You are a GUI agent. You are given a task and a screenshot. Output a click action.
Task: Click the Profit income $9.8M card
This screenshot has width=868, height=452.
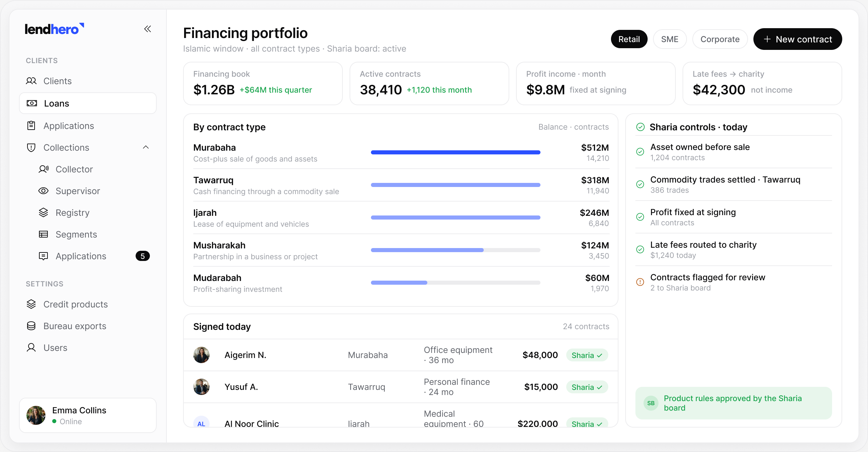point(596,83)
